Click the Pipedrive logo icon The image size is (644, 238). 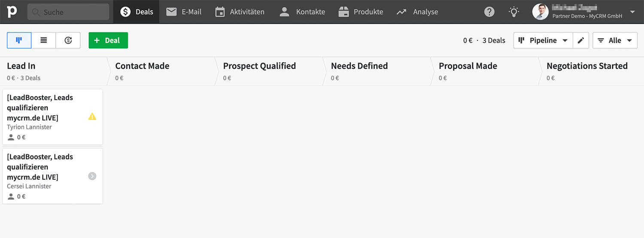point(12,12)
